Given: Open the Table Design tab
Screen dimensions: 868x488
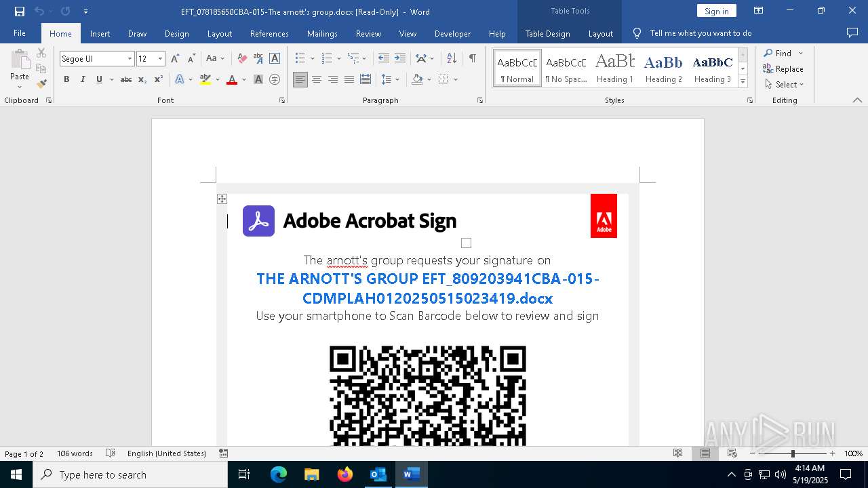Looking at the screenshot, I should [547, 33].
